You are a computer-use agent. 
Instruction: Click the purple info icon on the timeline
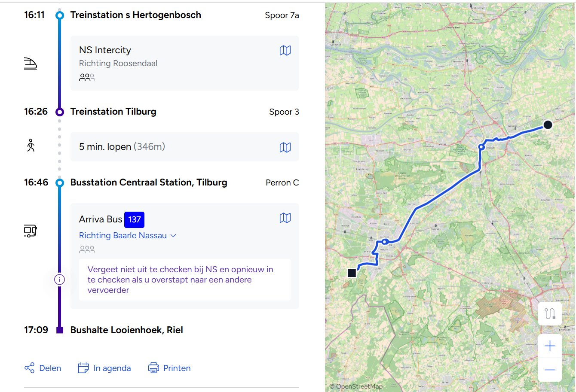point(59,280)
